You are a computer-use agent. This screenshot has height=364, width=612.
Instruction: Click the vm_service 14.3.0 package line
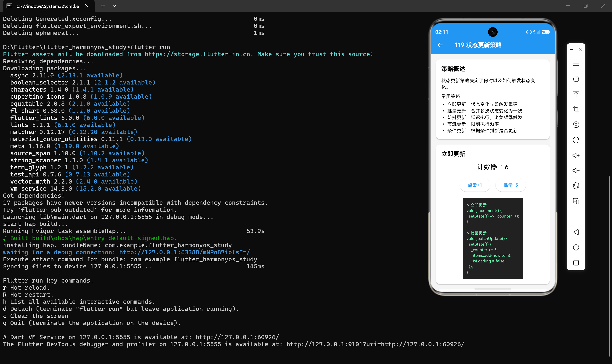[x=75, y=189]
